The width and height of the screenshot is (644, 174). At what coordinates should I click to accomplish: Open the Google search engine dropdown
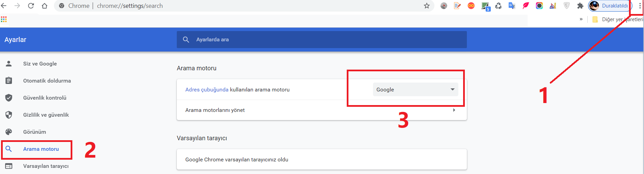click(x=415, y=89)
